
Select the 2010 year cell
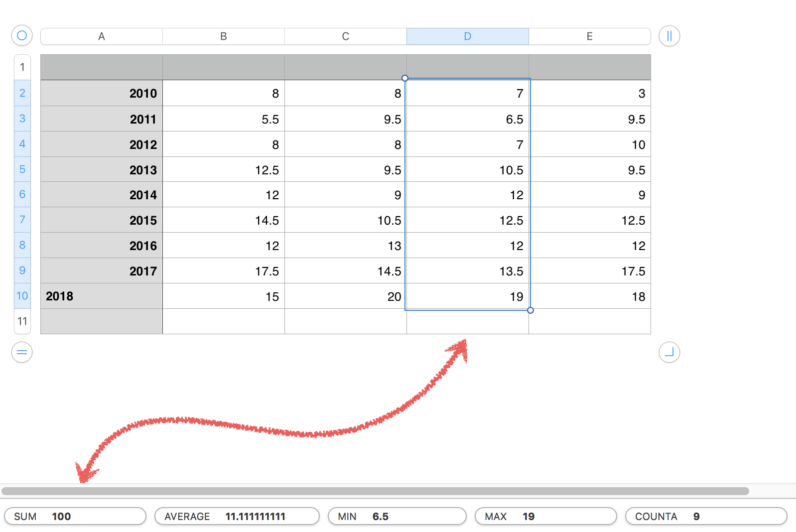coord(102,93)
